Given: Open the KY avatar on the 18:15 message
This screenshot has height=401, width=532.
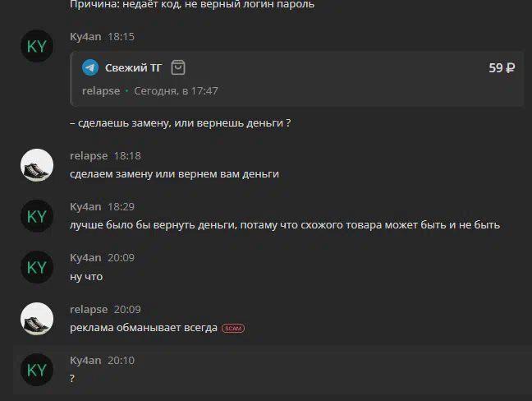Looking at the screenshot, I should click(x=37, y=46).
